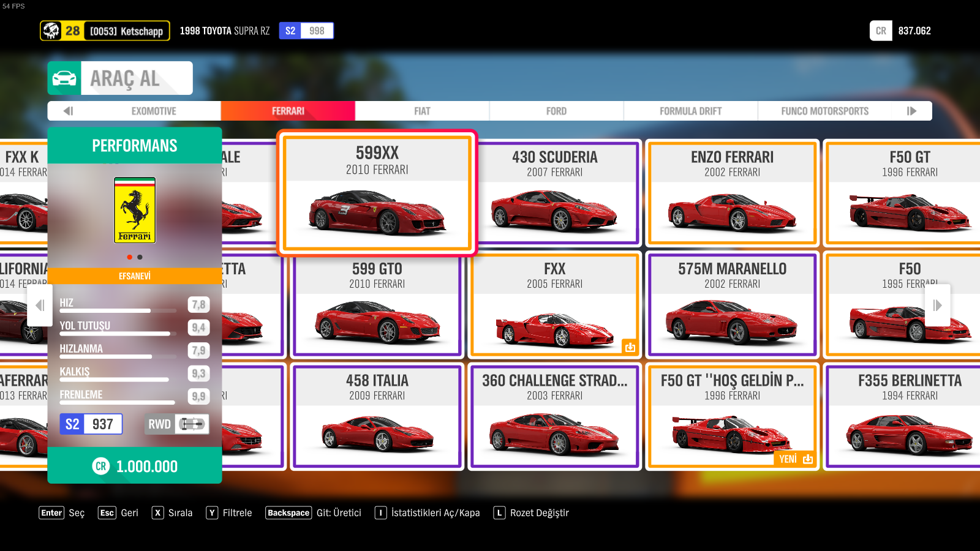
Task: Click the first red page dot
Action: tap(129, 257)
